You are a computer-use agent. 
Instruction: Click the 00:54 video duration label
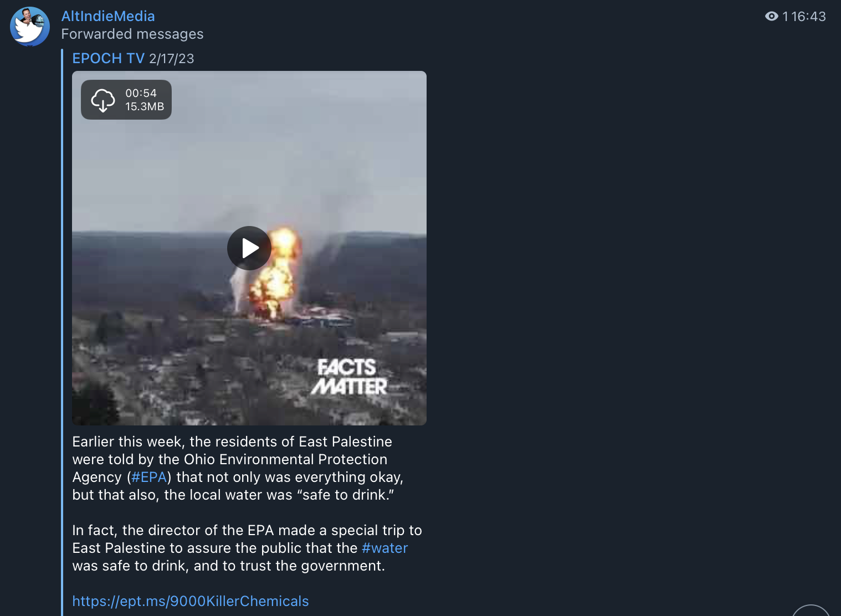(x=141, y=93)
